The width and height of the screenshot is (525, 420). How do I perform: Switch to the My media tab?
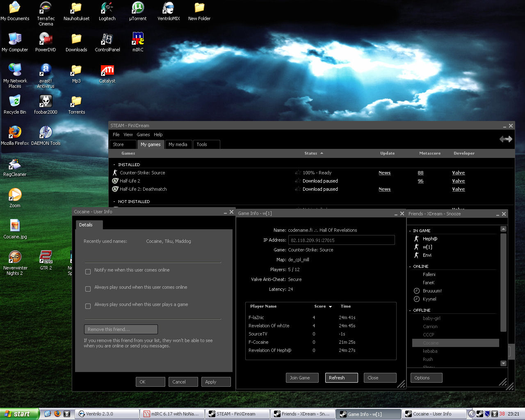[x=178, y=144]
